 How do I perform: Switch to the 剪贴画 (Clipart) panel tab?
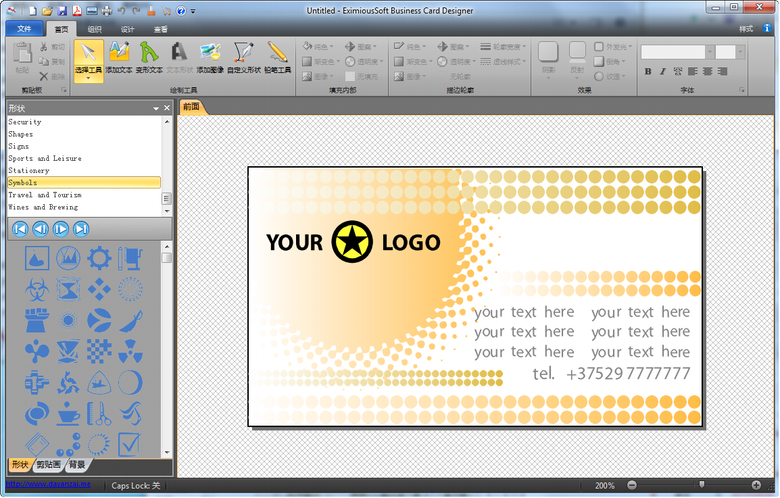coord(48,465)
